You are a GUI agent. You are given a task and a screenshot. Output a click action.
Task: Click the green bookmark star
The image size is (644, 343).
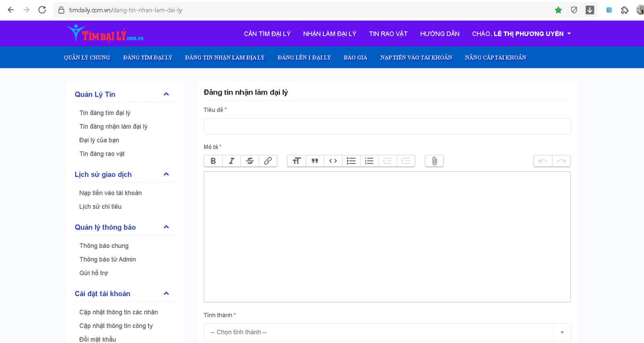pyautogui.click(x=558, y=10)
